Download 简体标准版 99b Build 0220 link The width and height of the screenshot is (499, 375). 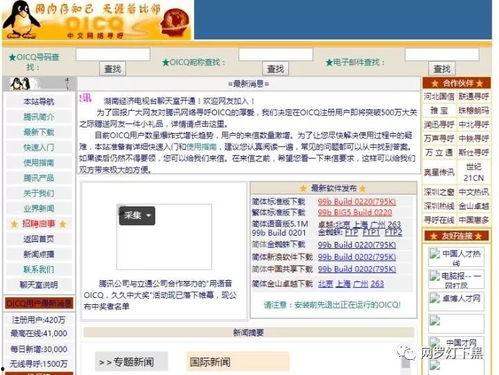click(357, 202)
